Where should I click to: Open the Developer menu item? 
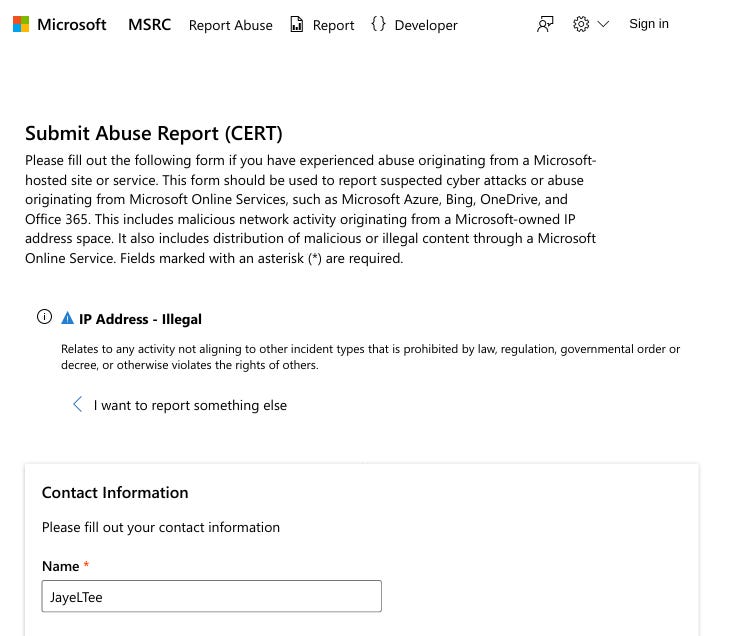[x=426, y=25]
